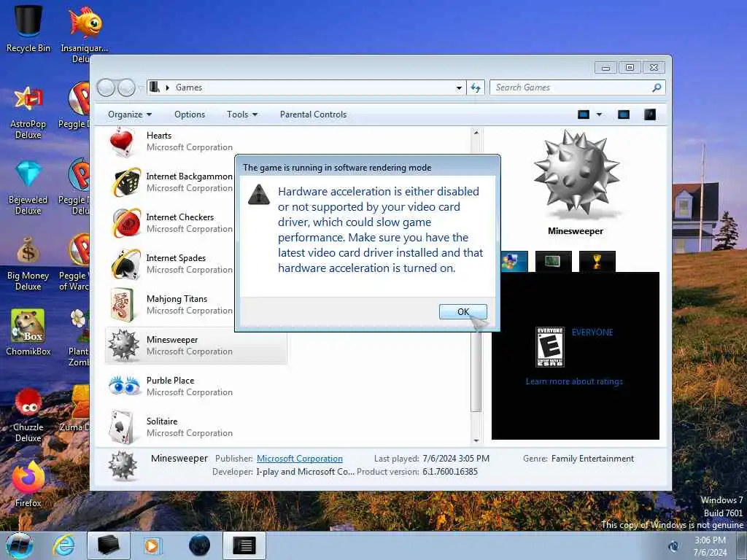Viewport: 747px width, 560px height.
Task: Select the Mahjong Titans tile icon
Action: pos(123,305)
